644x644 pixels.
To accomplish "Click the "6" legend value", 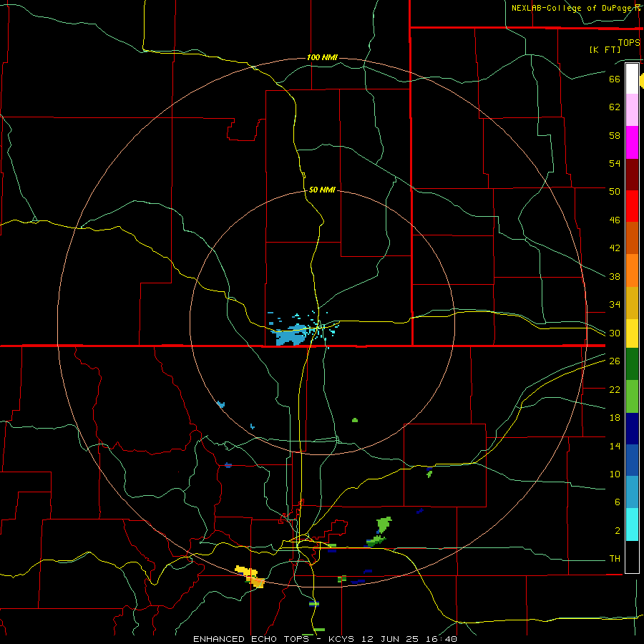I will (618, 502).
